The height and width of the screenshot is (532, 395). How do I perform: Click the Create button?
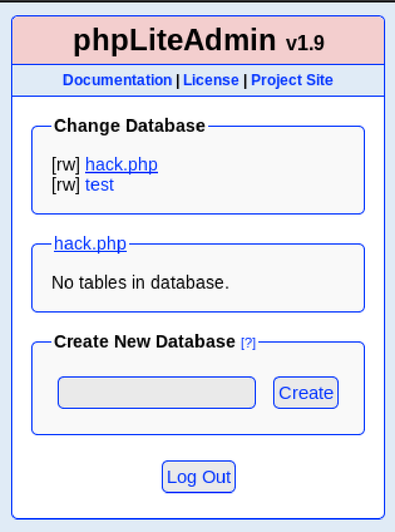click(305, 392)
